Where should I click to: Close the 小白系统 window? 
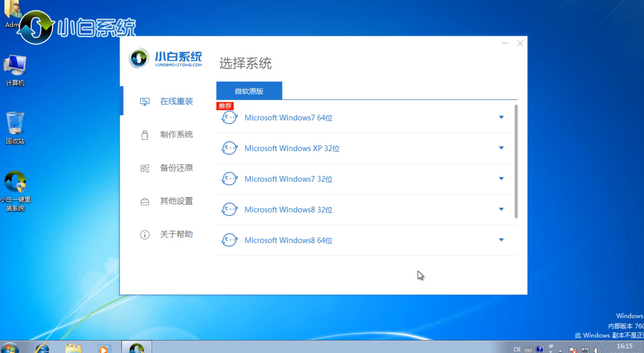coord(520,43)
